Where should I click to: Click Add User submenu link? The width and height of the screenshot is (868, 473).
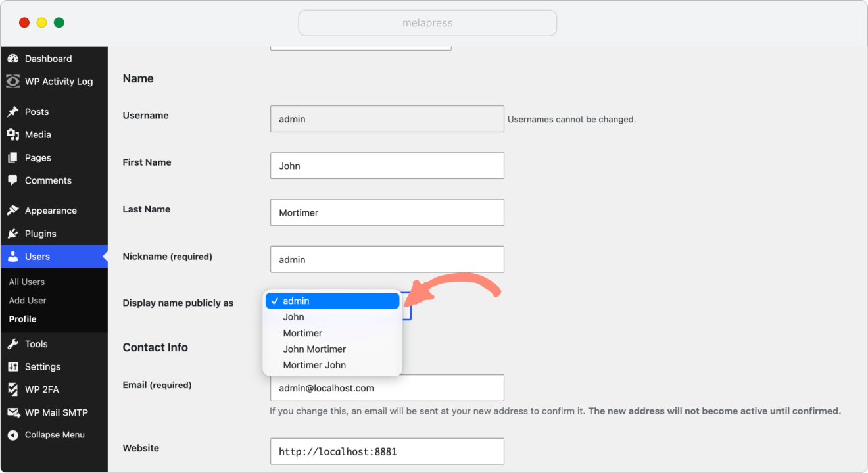(x=28, y=300)
